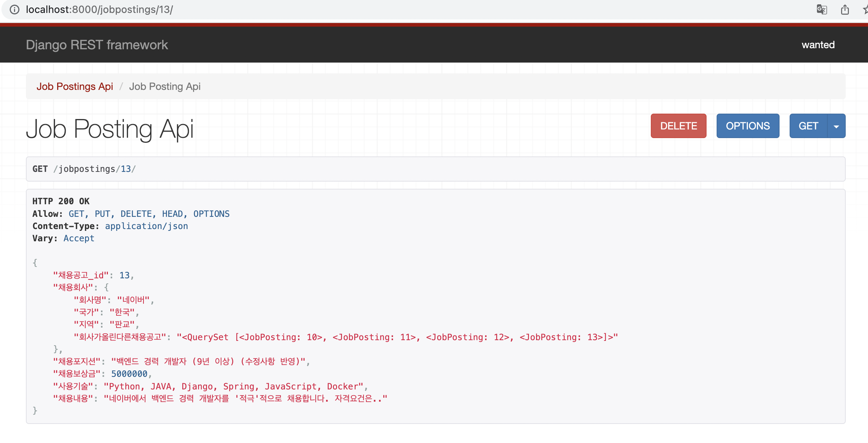Click Job Posting Api breadcrumb text
The image size is (868, 443).
coord(165,87)
